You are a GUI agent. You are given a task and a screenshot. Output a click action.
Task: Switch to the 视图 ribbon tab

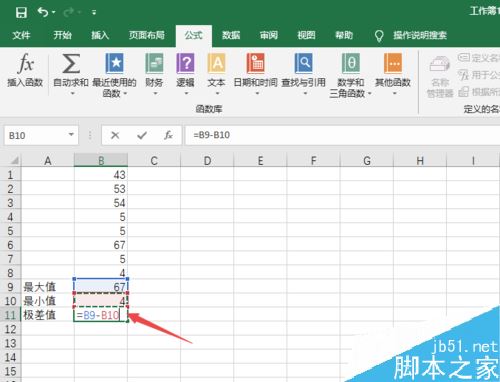click(306, 35)
